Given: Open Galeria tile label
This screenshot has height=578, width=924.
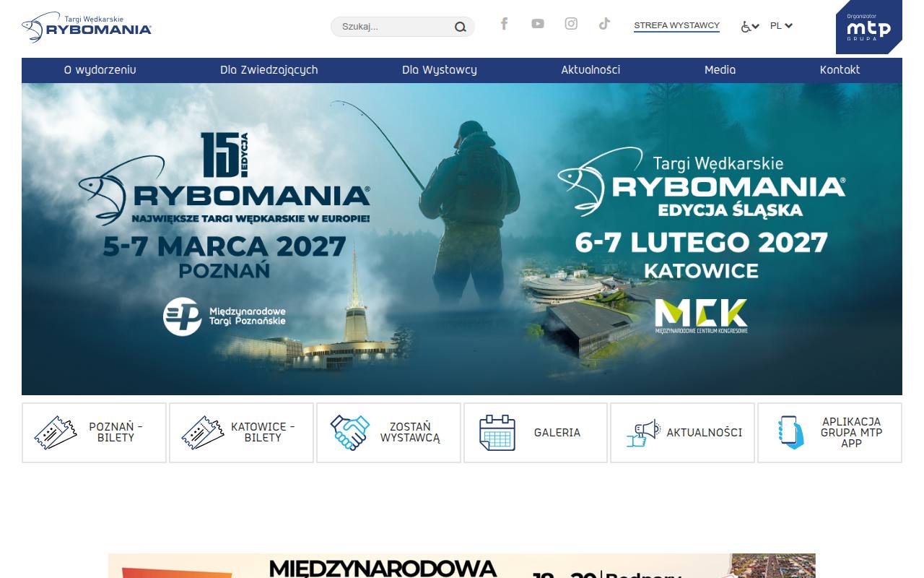Looking at the screenshot, I should pos(557,433).
